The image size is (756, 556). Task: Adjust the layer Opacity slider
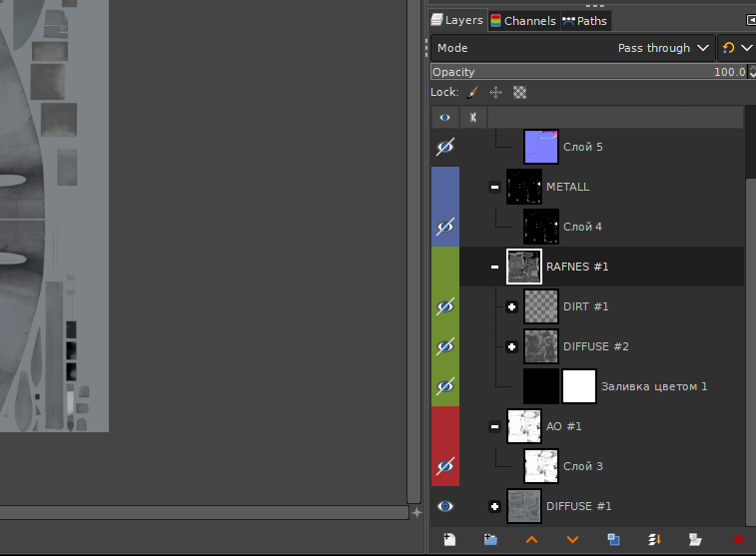click(589, 72)
